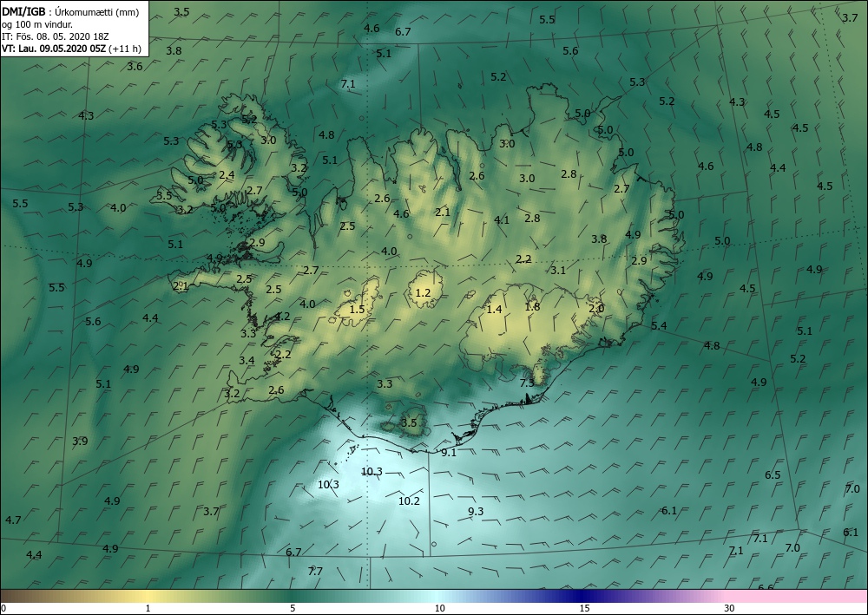Click the '30' tick label on the color scale
868x615 pixels.
[730, 608]
